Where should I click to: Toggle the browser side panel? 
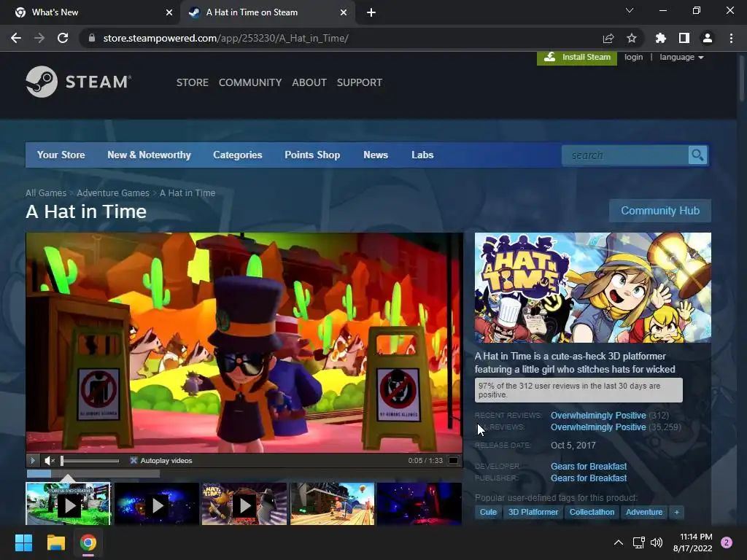[x=684, y=38]
